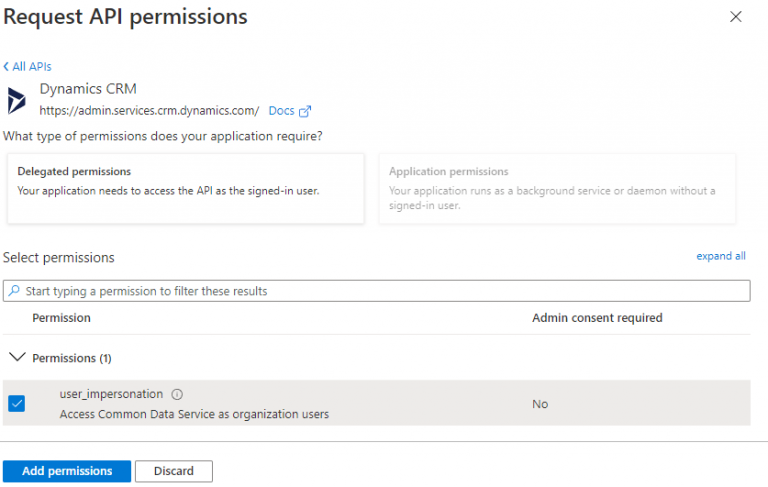Close the Request API permissions panel
The image size is (768, 487).
(x=736, y=17)
